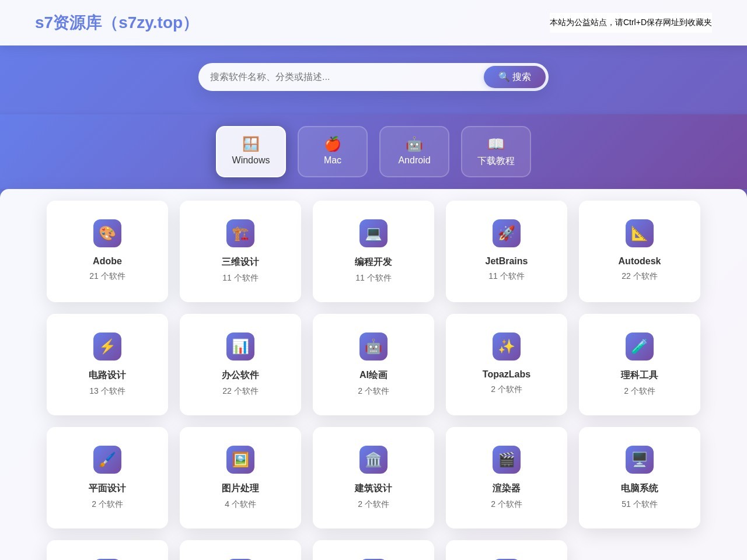Image resolution: width=747 pixels, height=560 pixels.
Task: Click the '2 个软件' count under 渲染器
Action: coord(507,504)
